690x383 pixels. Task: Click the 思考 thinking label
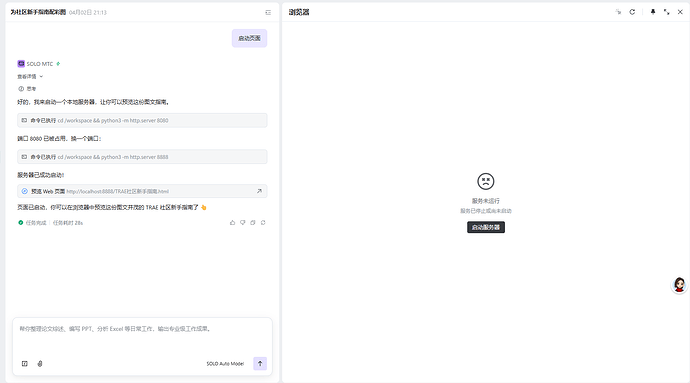point(31,88)
